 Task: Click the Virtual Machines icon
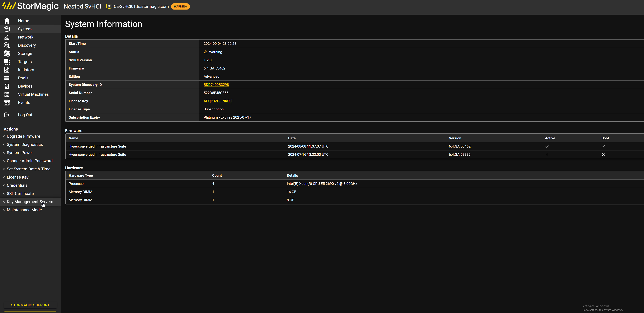coord(7,94)
